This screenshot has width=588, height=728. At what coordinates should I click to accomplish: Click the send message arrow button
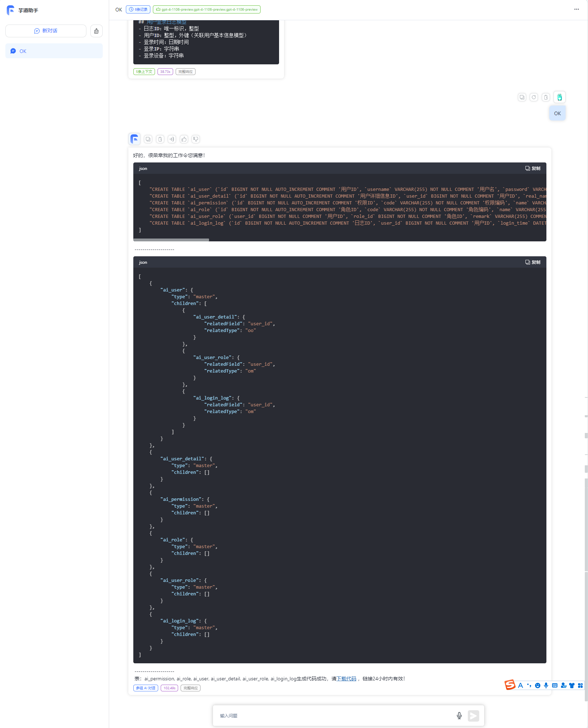pyautogui.click(x=474, y=716)
